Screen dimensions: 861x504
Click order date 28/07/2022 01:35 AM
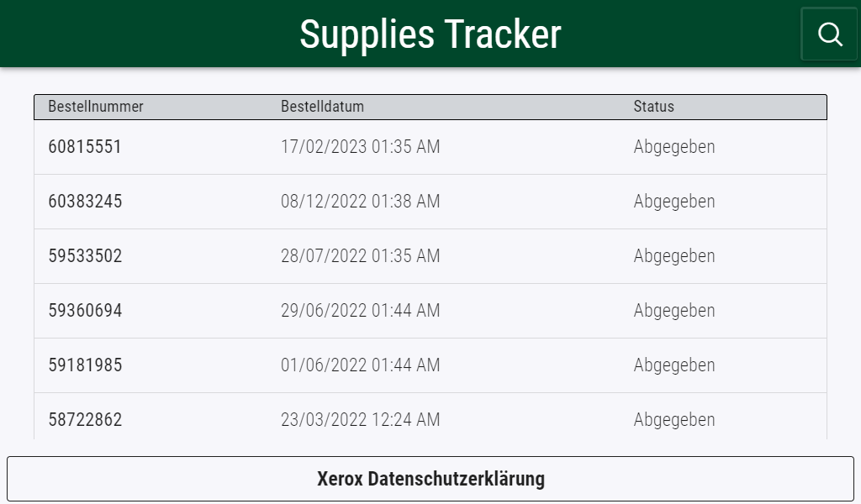(360, 256)
